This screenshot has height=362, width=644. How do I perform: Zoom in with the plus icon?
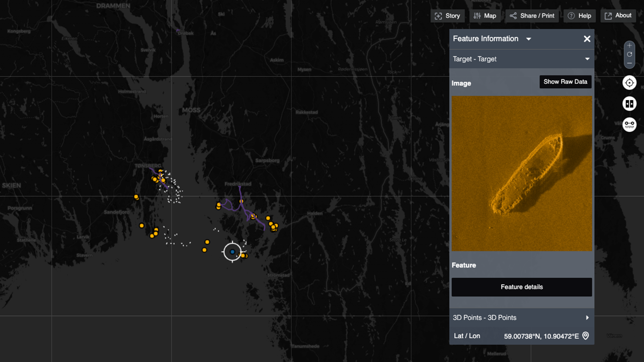tap(629, 45)
